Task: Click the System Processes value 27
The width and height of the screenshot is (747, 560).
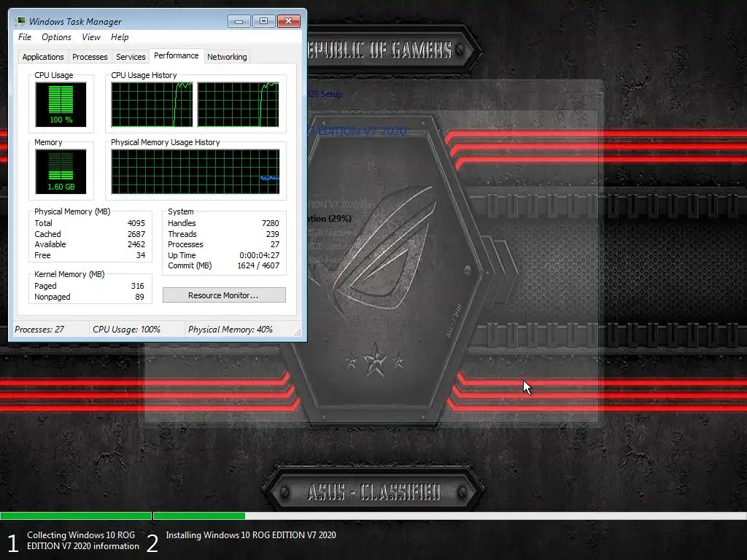Action: pos(275,244)
